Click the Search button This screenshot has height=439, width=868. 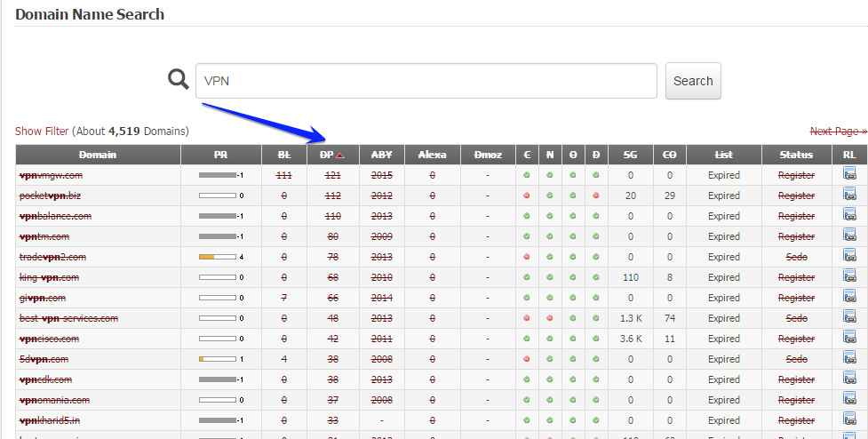click(x=693, y=81)
